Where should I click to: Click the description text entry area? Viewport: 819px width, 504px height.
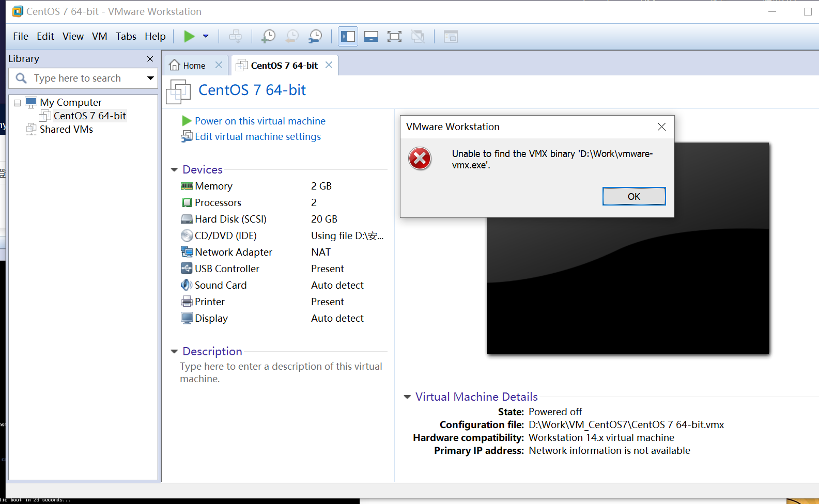pyautogui.click(x=281, y=372)
